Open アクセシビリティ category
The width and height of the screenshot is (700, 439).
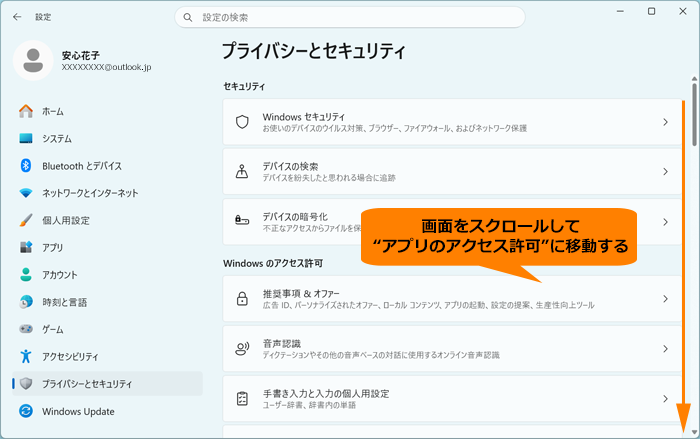tap(107, 356)
